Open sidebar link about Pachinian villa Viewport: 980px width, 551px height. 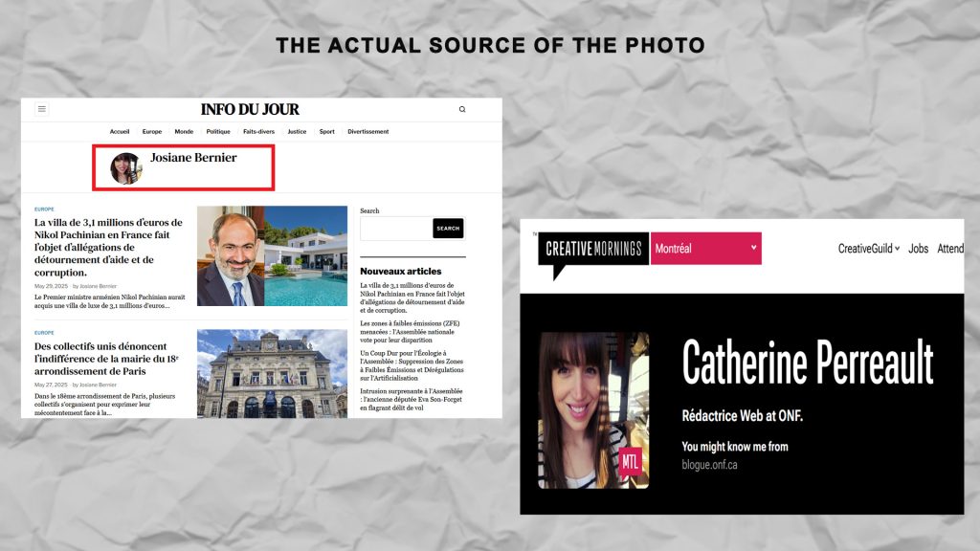412,298
